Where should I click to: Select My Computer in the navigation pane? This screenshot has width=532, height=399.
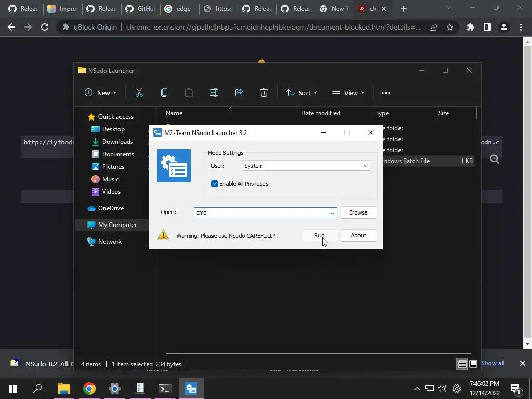112,225
